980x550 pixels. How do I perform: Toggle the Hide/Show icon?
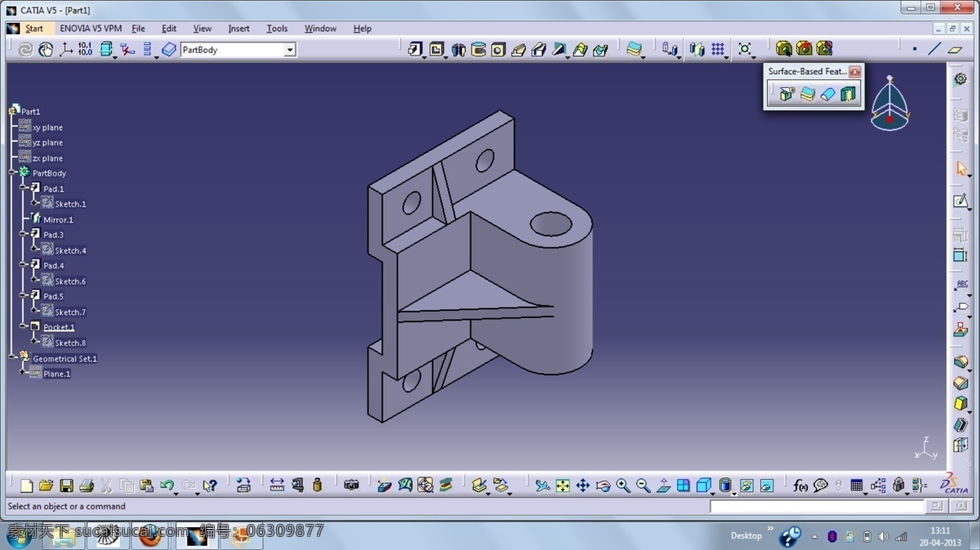click(x=746, y=486)
